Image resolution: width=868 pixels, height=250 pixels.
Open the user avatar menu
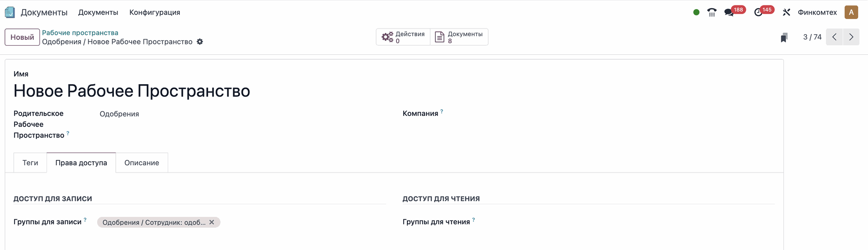851,12
